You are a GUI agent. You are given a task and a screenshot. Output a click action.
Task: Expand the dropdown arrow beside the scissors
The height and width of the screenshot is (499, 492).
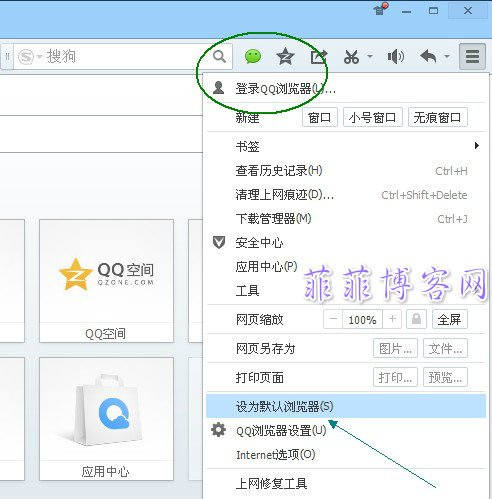[370, 56]
